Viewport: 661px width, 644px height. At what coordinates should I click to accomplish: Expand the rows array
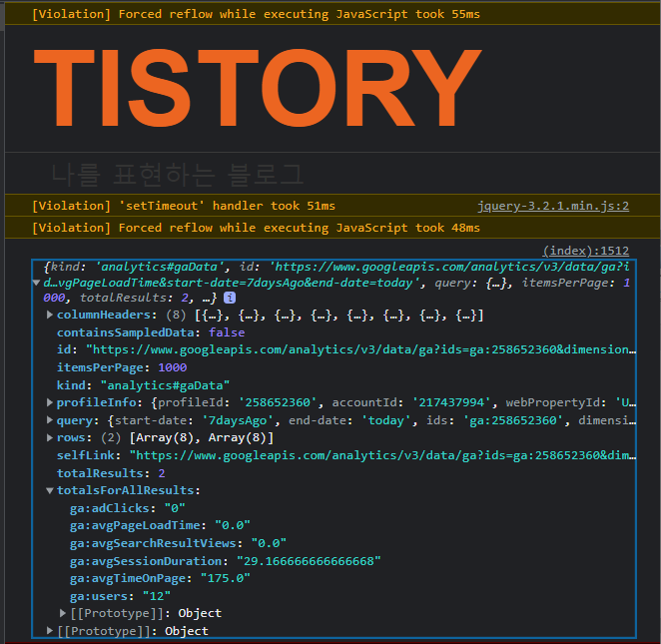tap(50, 437)
